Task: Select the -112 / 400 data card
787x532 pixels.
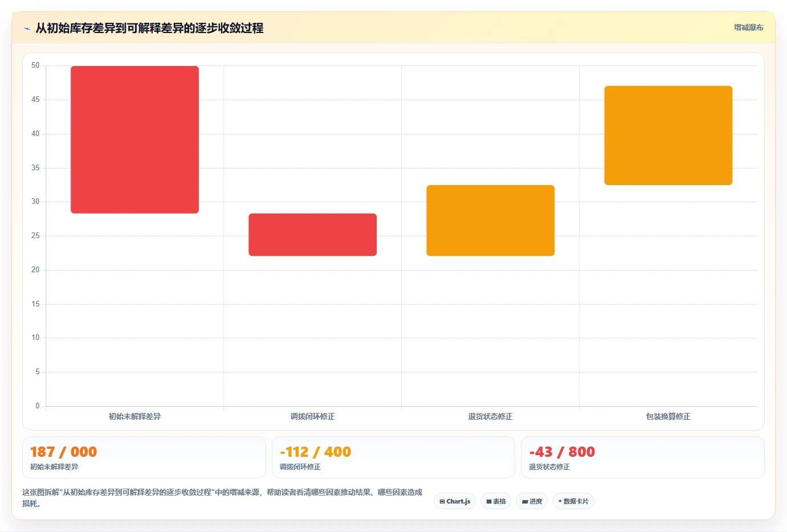Action: tap(393, 457)
